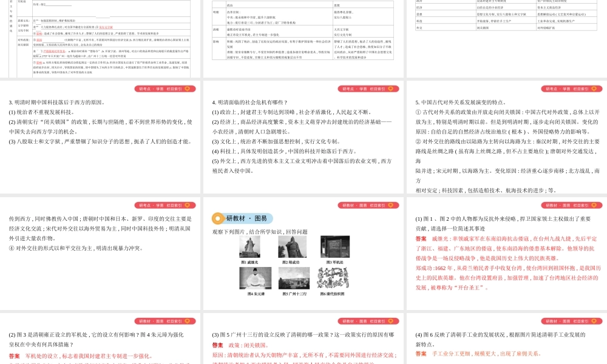
Task: Click 研教材·图易 栏目索引 label on the (4) 图6 slide
Action: [567, 322]
